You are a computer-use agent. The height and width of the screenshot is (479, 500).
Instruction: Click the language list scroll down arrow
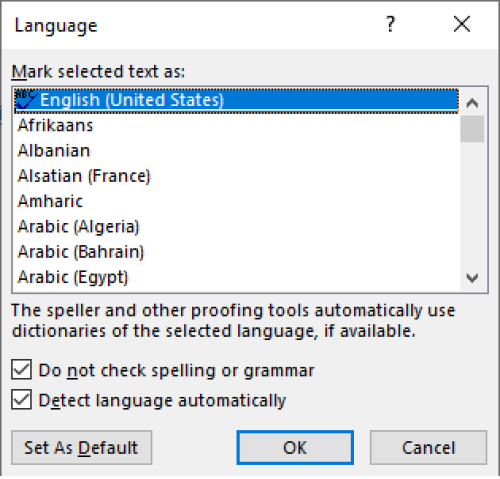pos(472,278)
